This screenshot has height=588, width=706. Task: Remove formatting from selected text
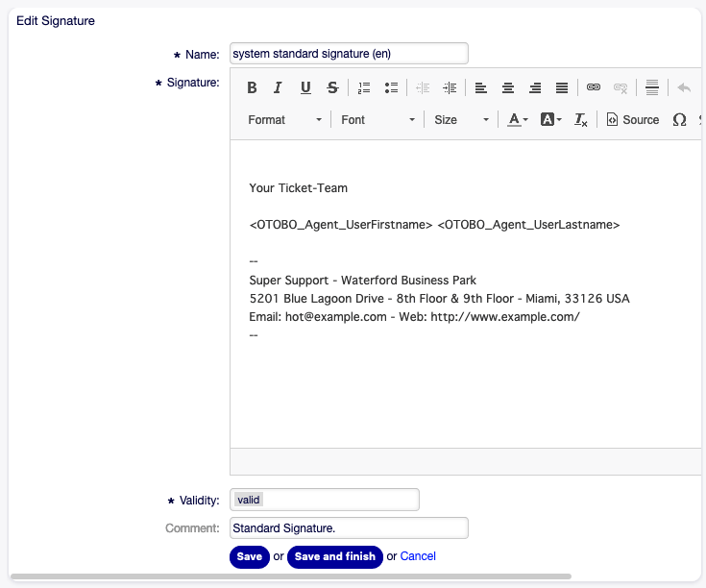pyautogui.click(x=580, y=120)
